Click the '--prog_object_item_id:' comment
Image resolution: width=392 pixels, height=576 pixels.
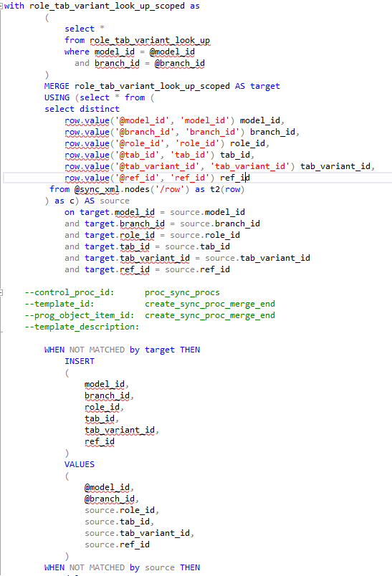tap(80, 315)
